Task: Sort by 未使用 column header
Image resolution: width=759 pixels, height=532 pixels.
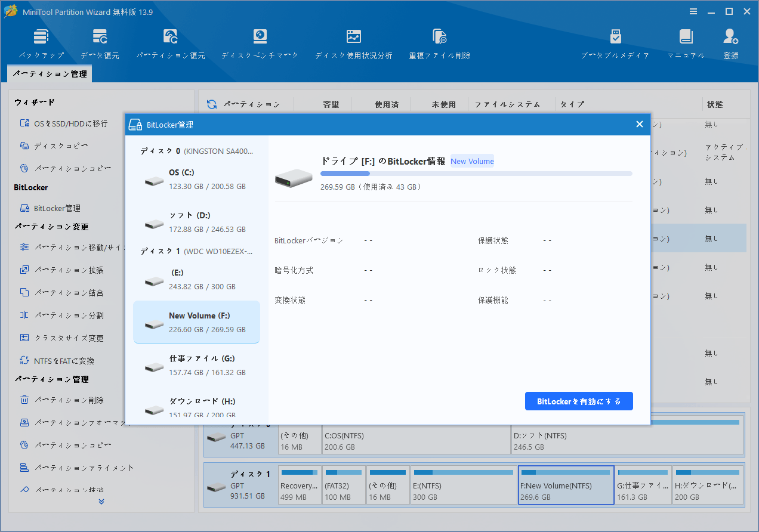Action: click(x=444, y=104)
